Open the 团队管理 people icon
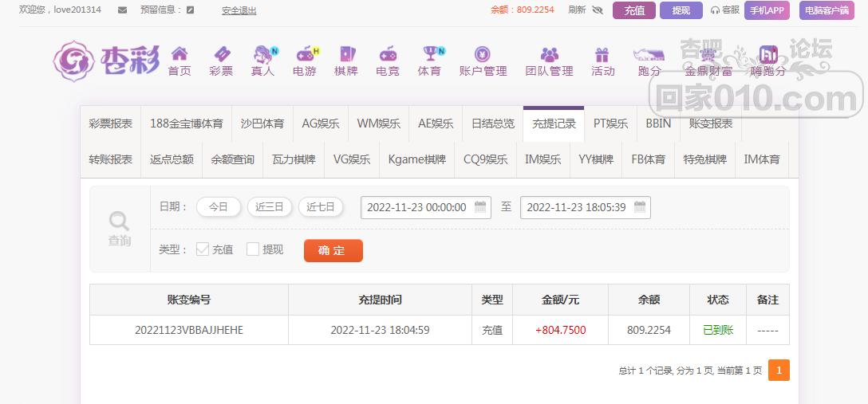The image size is (868, 404). point(549,54)
